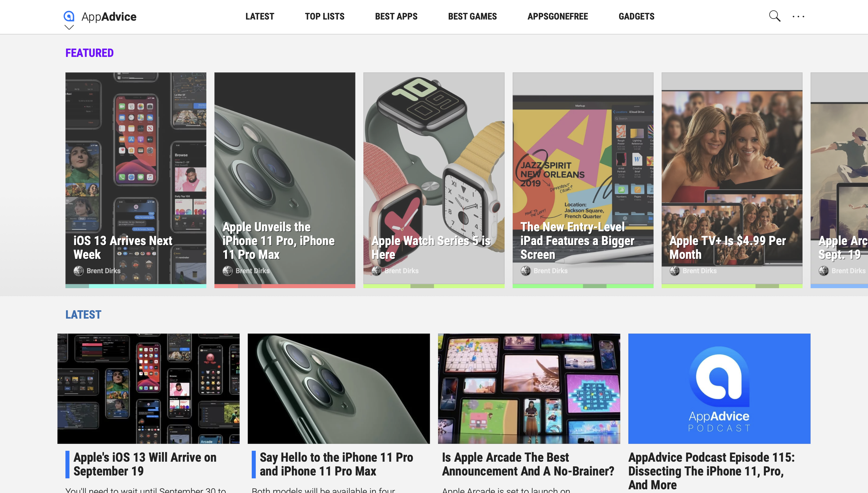
Task: Open the search magnifier icon
Action: (x=774, y=16)
